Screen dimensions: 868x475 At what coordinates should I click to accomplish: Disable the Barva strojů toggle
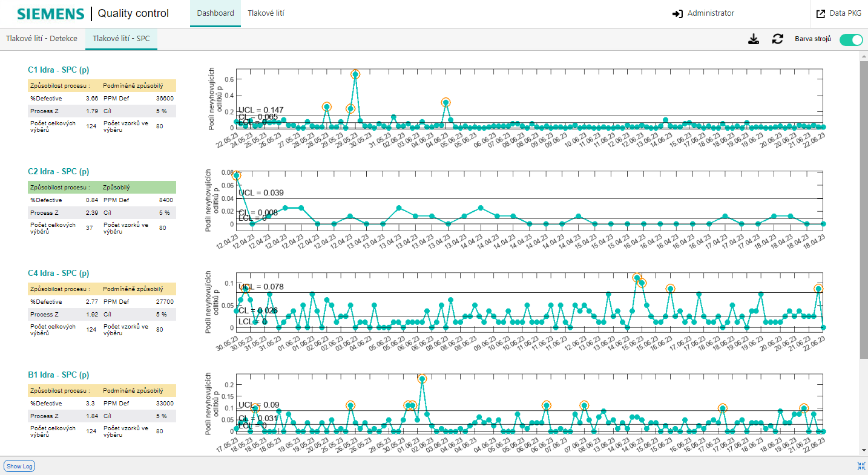[851, 39]
